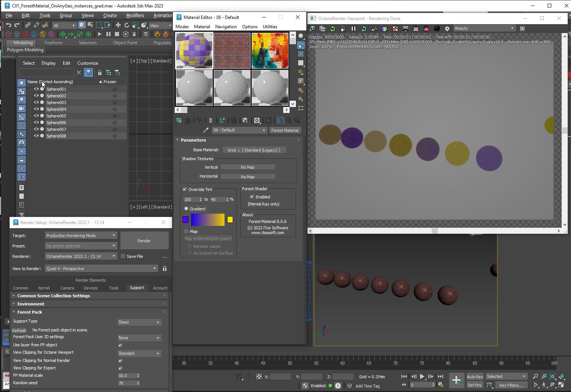Show lights category in Scene Explorer sidebar

point(22,100)
